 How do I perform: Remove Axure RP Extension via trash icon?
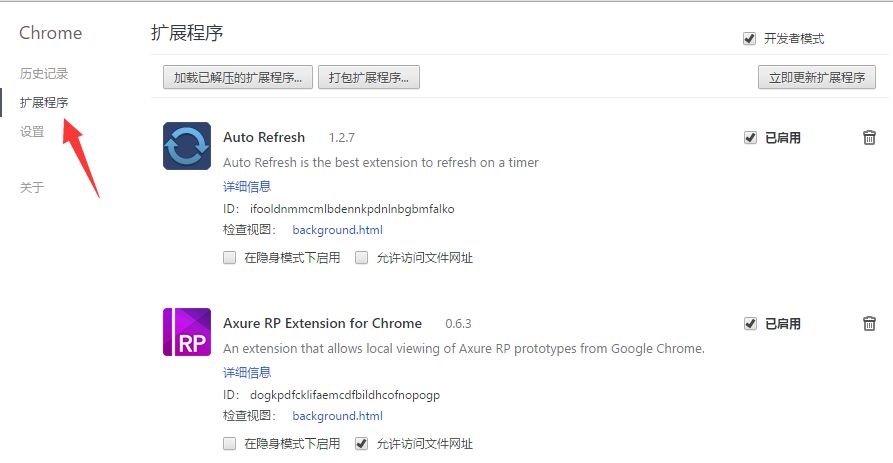[869, 323]
